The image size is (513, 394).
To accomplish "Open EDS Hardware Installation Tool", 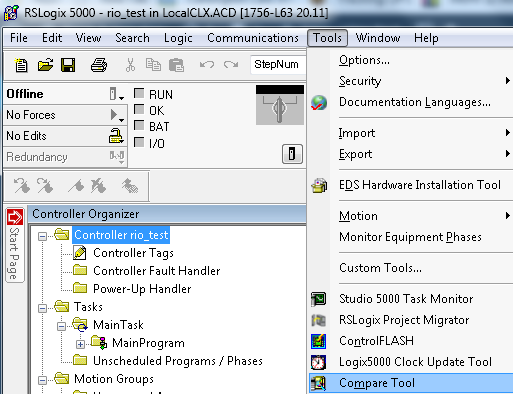I will [x=420, y=185].
